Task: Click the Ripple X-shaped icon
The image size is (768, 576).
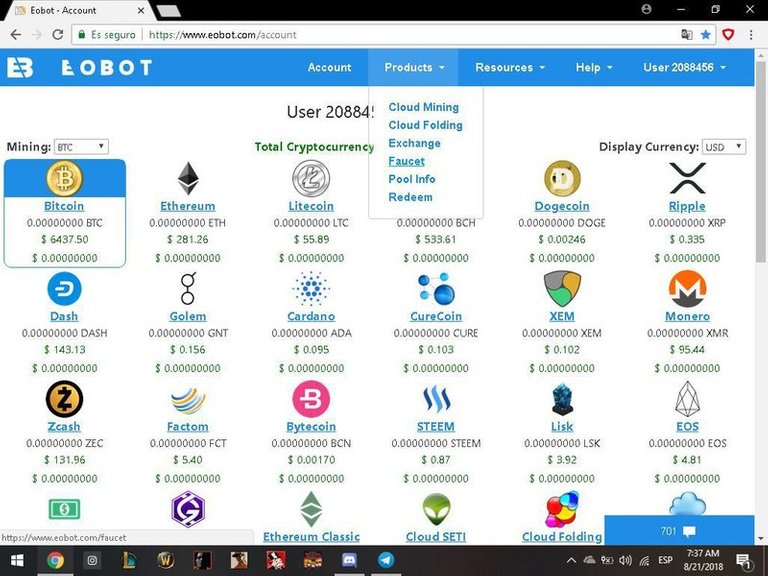Action: pos(687,178)
